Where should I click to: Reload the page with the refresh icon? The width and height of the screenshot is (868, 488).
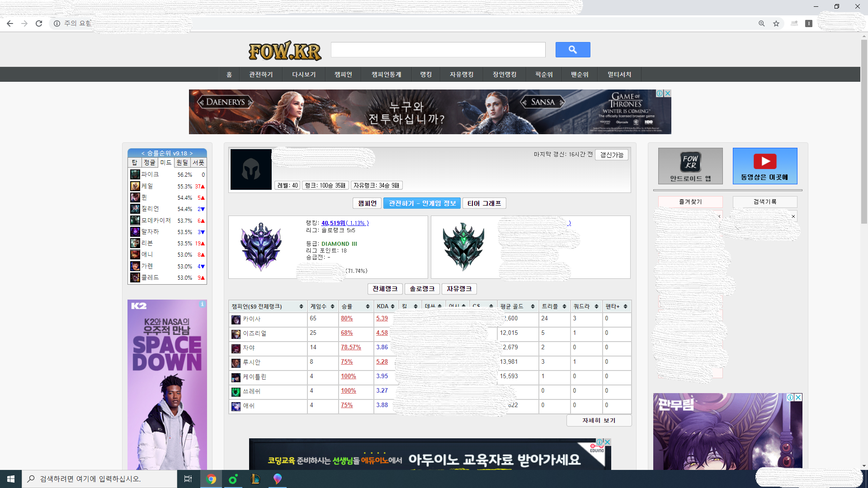tap(39, 23)
